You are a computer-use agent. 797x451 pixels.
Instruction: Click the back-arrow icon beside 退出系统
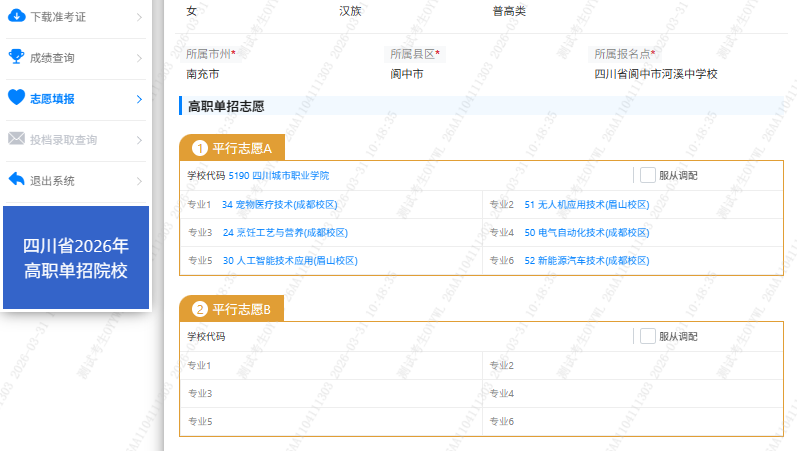pyautogui.click(x=16, y=179)
